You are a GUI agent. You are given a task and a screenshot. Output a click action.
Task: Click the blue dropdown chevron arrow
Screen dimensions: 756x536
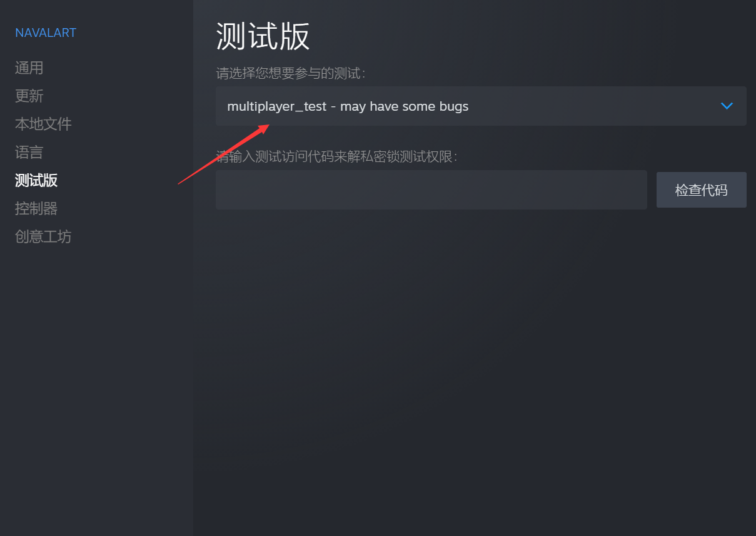727,106
